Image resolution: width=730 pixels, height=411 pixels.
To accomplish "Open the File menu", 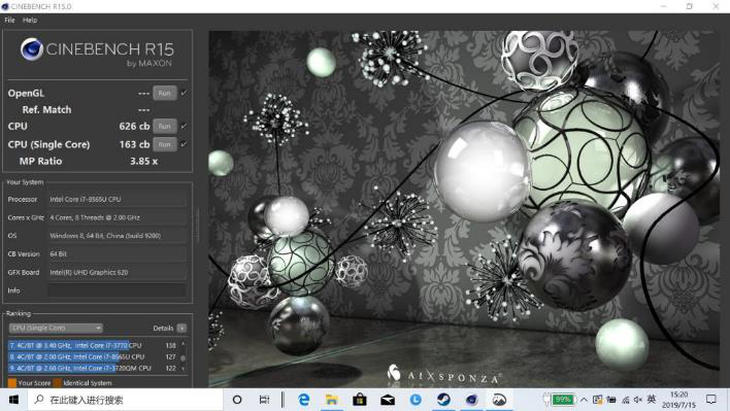I will coord(10,20).
